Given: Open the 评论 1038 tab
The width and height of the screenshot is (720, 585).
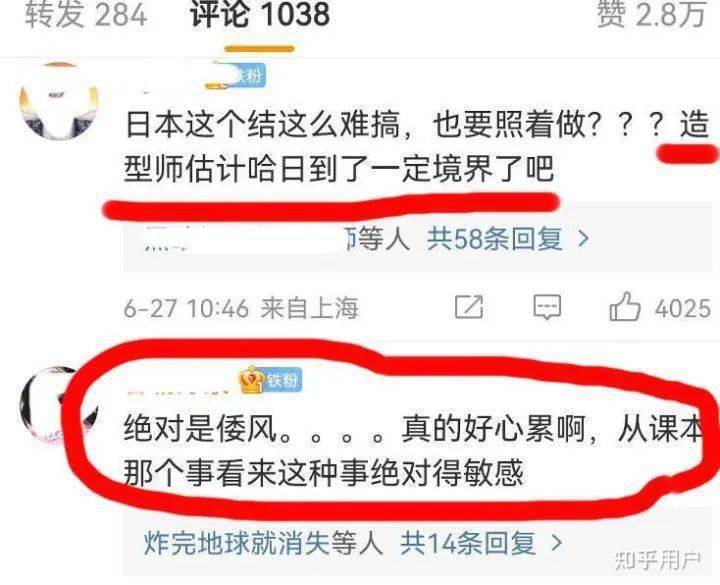Looking at the screenshot, I should point(260,14).
